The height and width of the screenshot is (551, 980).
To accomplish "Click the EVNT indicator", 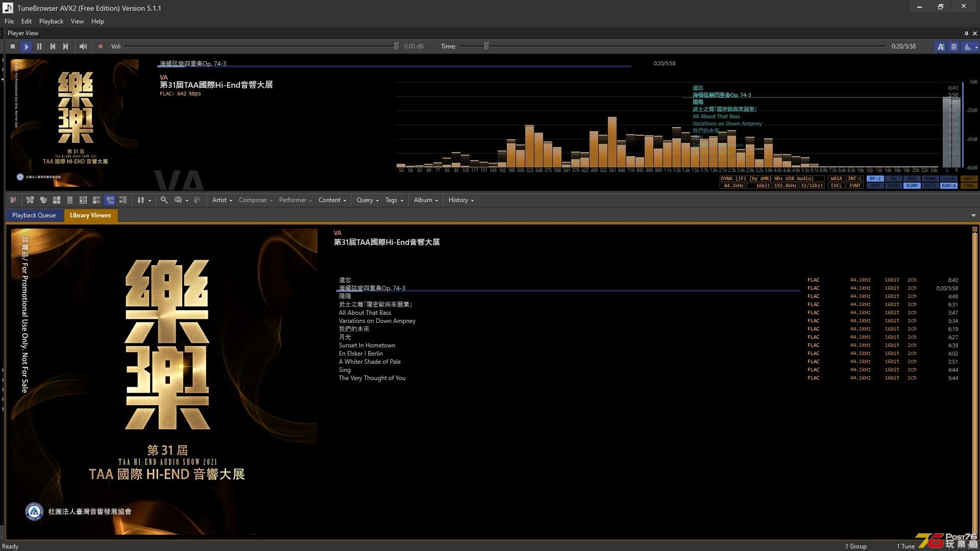I will pyautogui.click(x=855, y=186).
